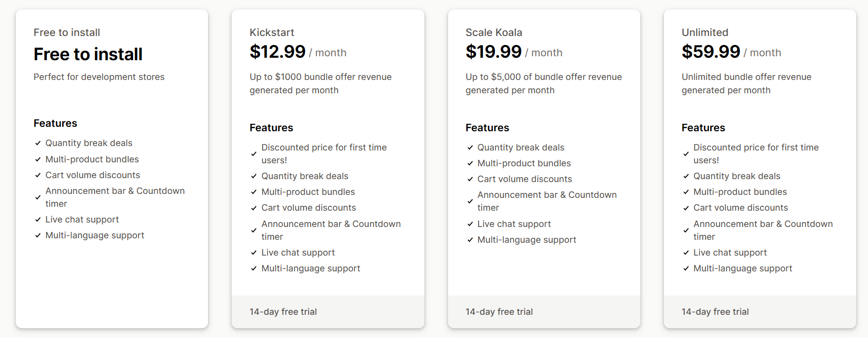
Task: Select the Kickstart plan title
Action: tap(272, 33)
